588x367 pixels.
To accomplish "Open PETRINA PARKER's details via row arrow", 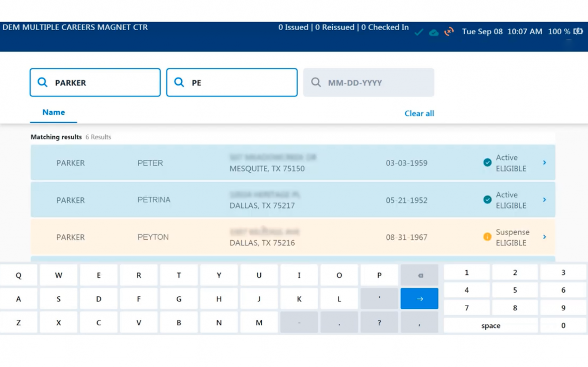I will point(544,200).
